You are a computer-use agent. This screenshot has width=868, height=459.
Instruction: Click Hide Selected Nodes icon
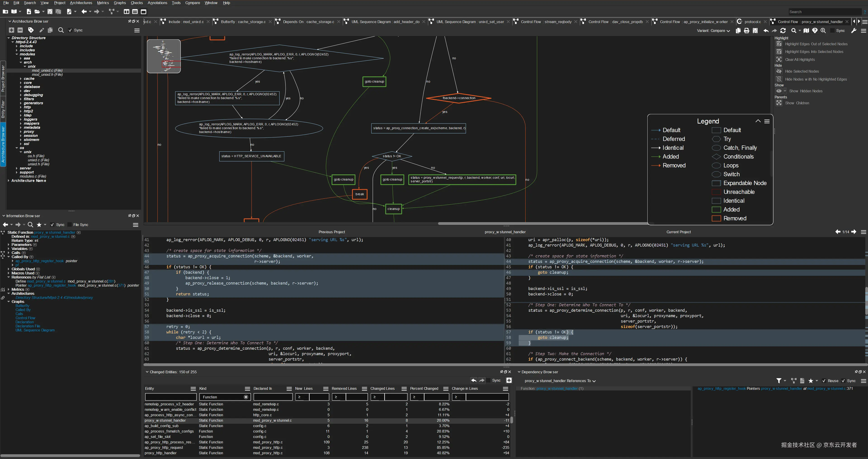(x=779, y=71)
